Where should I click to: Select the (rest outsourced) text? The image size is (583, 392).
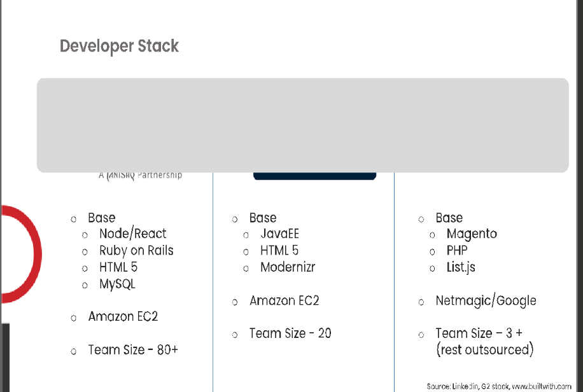tap(485, 349)
